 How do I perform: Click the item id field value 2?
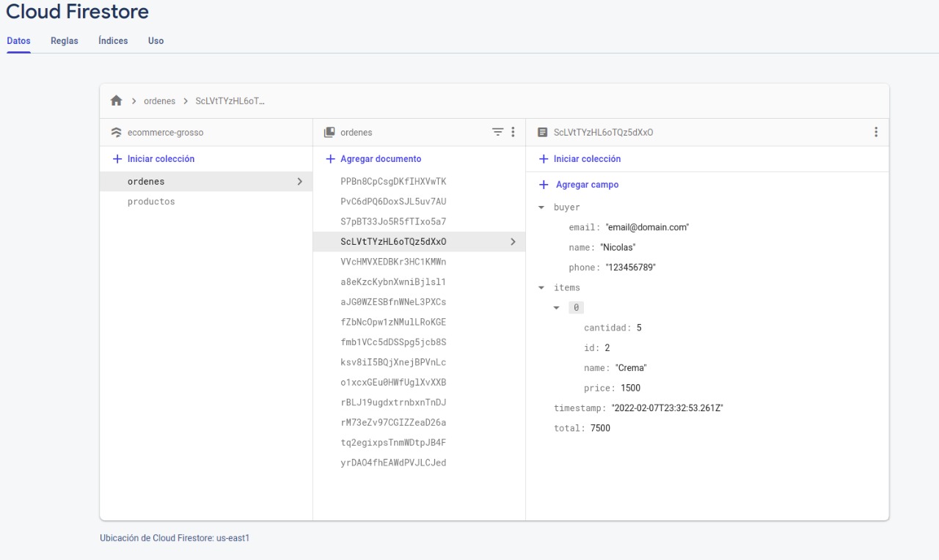(607, 348)
